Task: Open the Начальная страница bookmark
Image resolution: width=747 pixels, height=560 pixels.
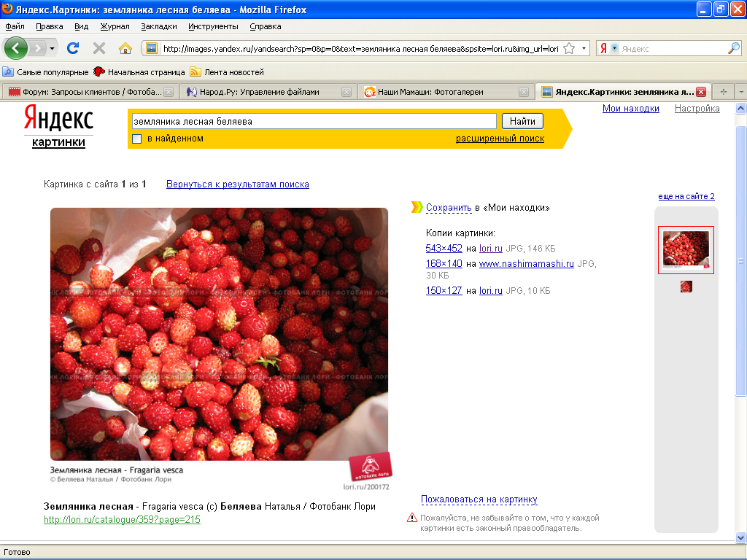Action: pos(139,72)
